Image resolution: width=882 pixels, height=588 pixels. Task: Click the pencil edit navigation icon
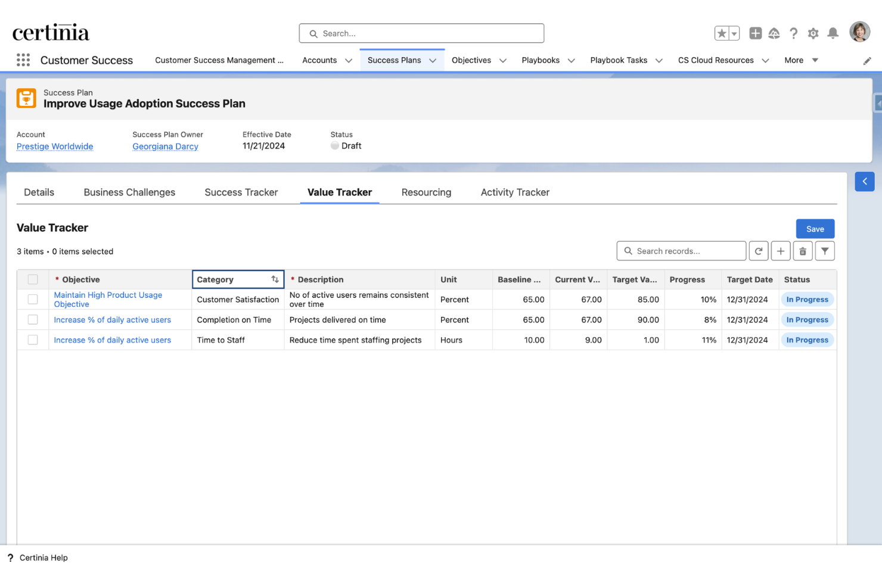coord(867,61)
